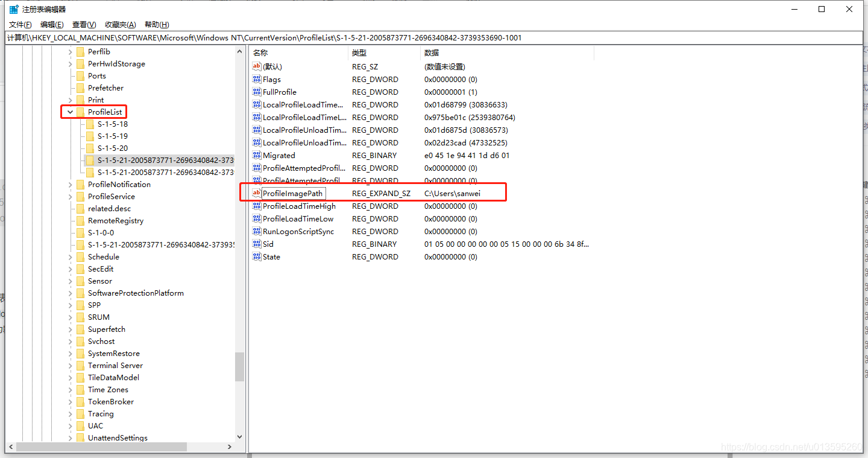
Task: Select the SystemRestore key
Action: [113, 353]
